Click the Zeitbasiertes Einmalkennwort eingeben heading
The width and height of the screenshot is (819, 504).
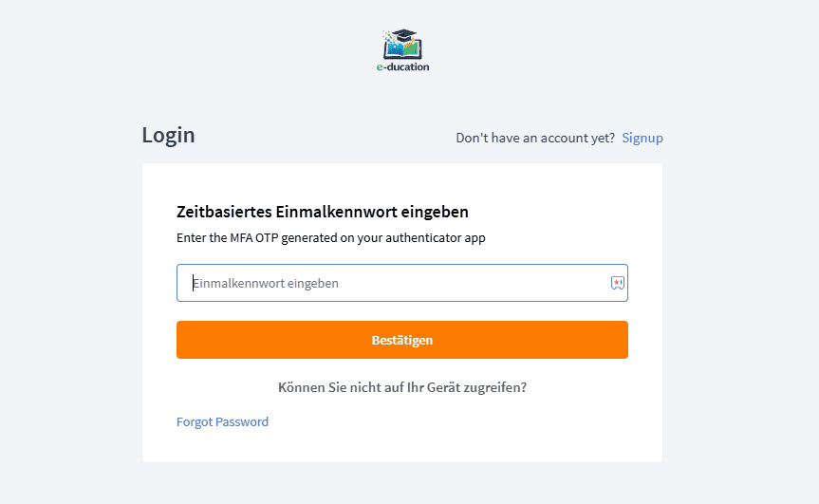click(323, 212)
